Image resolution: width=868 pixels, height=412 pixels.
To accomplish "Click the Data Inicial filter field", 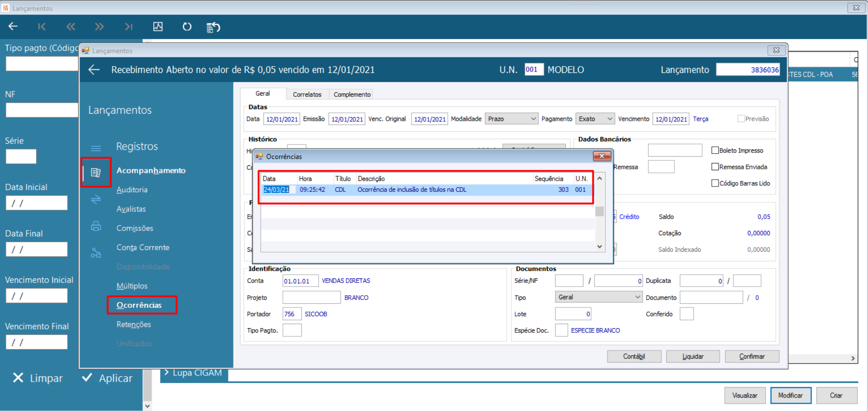I will [37, 203].
